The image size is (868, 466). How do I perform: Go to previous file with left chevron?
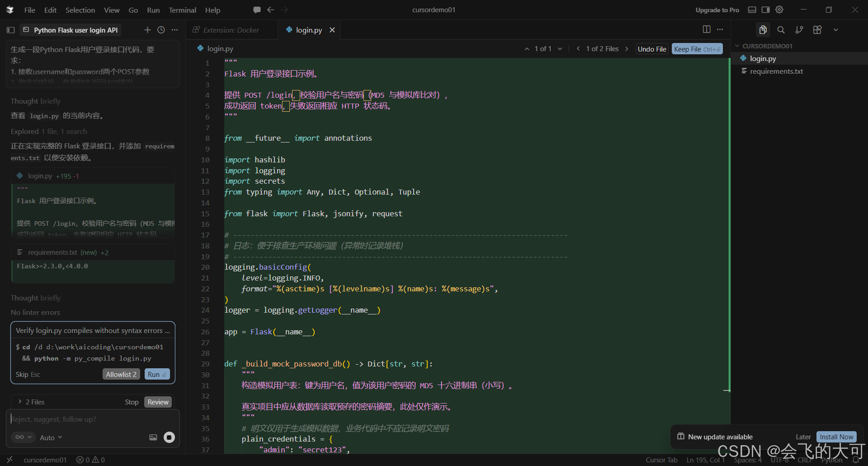click(x=578, y=49)
